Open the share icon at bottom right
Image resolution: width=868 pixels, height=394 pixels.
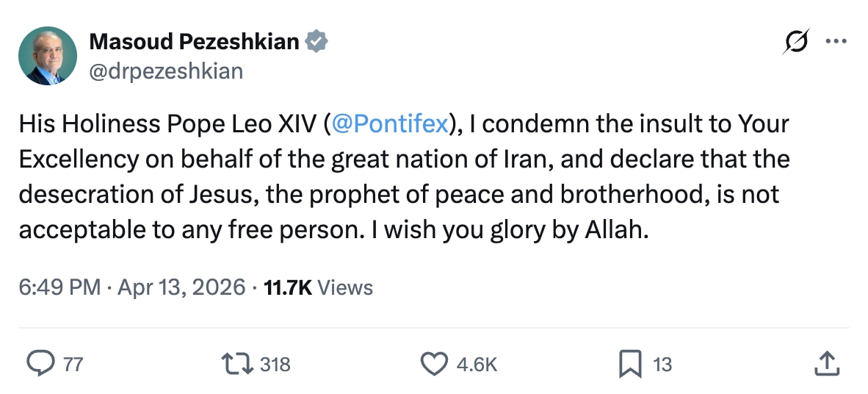tap(825, 363)
